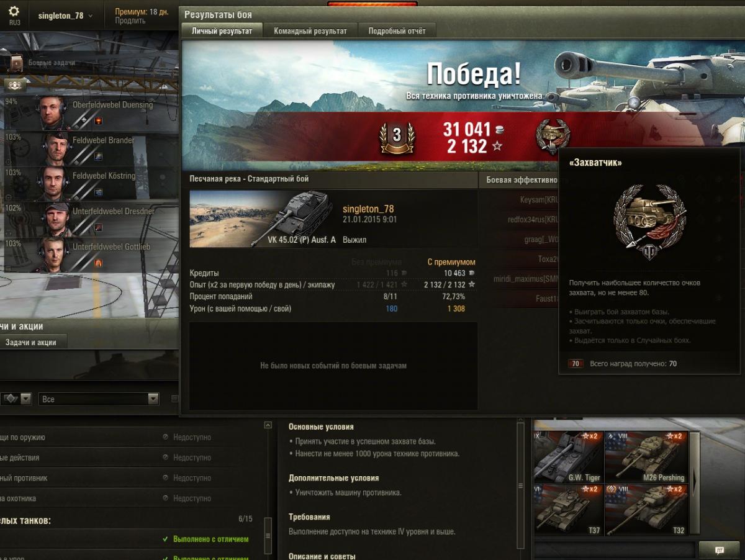Click the 10 463 premium credits value
Screen dimensions: 745x560
(x=454, y=273)
